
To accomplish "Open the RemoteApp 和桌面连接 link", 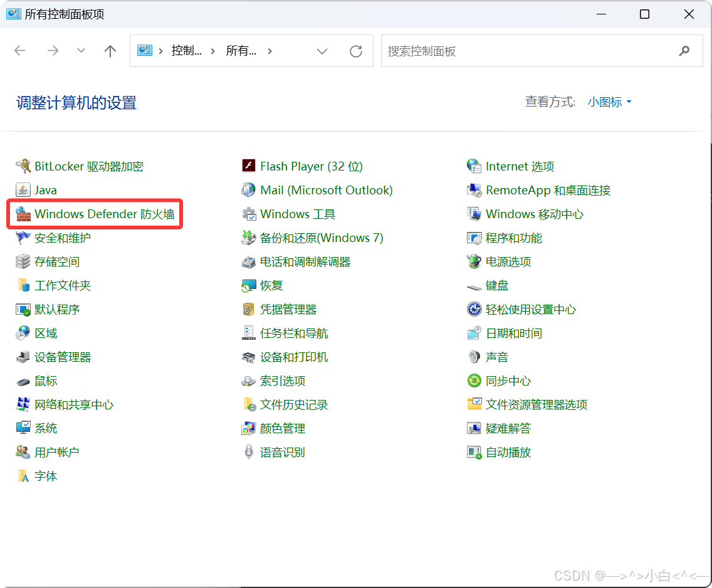I will tap(548, 190).
